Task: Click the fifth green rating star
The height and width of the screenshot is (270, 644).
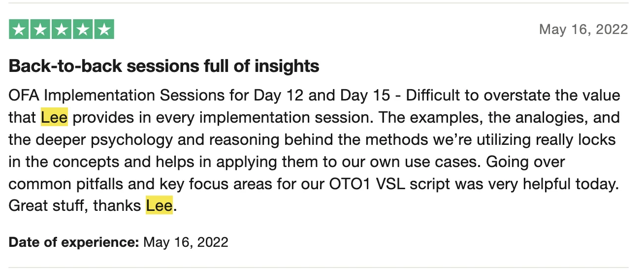Action: 104,30
